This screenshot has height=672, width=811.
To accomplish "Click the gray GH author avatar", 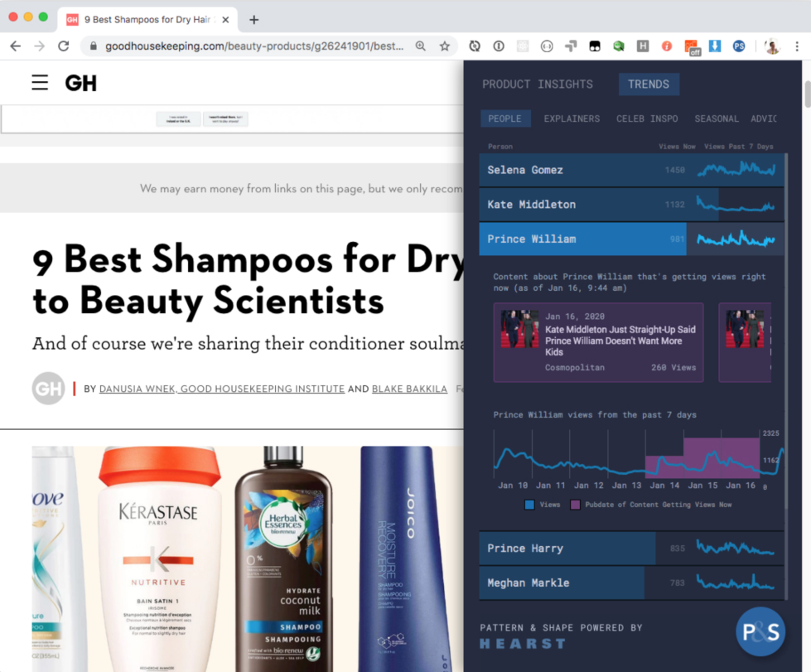I will click(48, 388).
